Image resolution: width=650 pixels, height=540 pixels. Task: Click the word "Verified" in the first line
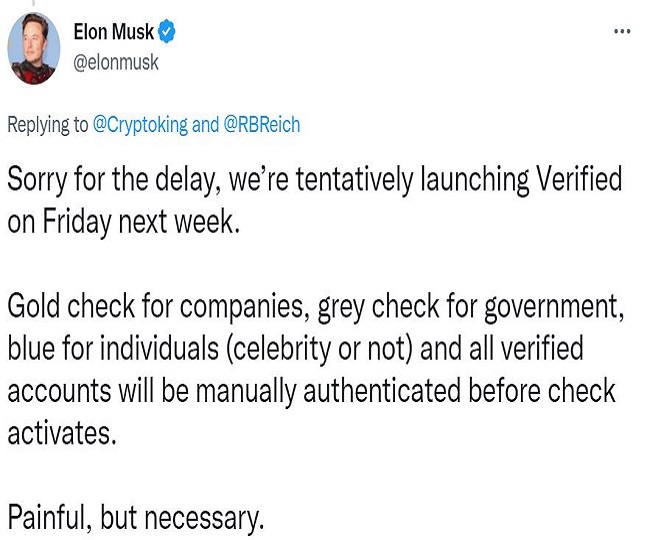[580, 180]
